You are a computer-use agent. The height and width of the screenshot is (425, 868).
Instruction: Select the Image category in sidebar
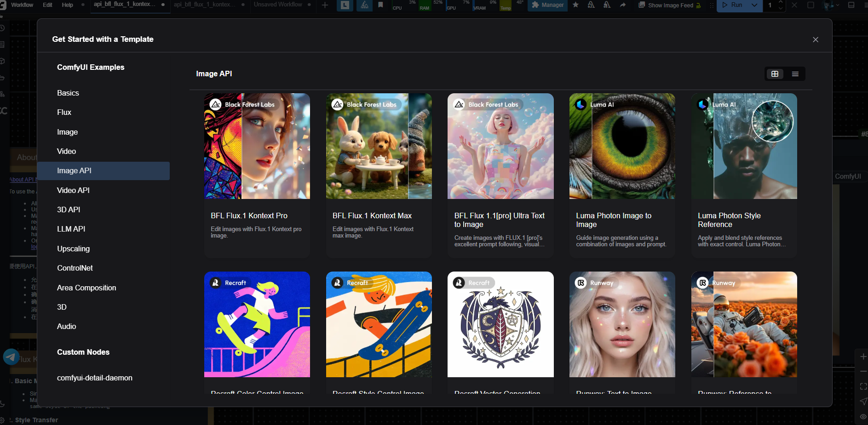(103, 132)
